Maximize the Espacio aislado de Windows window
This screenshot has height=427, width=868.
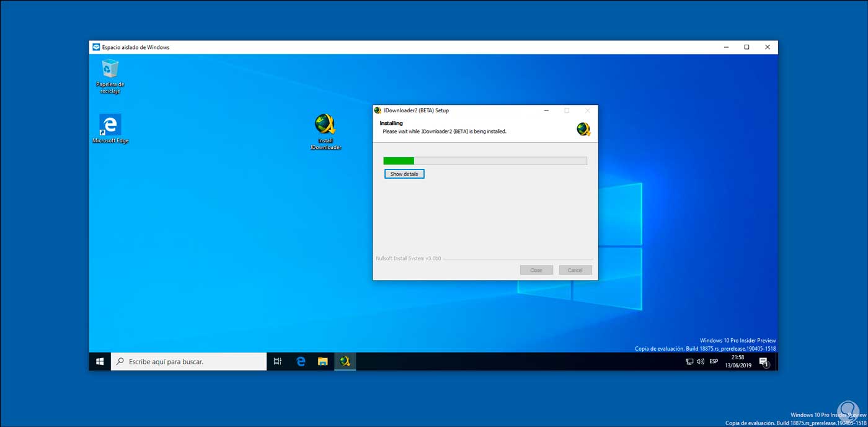click(x=746, y=47)
